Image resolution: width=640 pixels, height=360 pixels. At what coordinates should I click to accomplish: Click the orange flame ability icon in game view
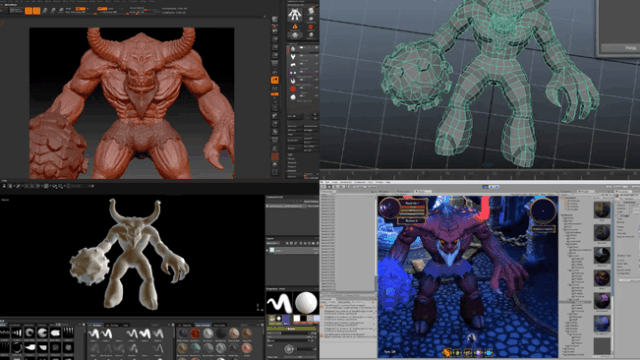coord(447,352)
